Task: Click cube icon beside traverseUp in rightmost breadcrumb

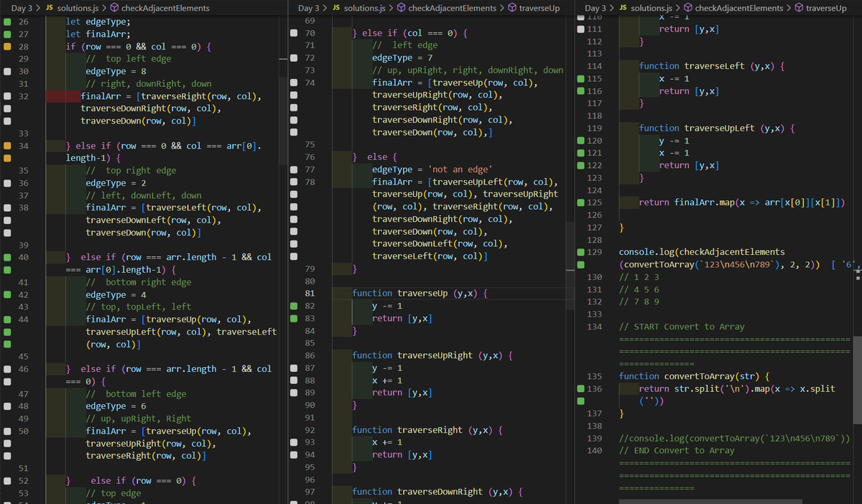Action: (800, 8)
